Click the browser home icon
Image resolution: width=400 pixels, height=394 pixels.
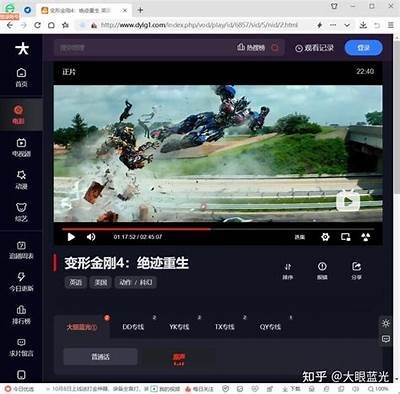pyautogui.click(x=51, y=25)
